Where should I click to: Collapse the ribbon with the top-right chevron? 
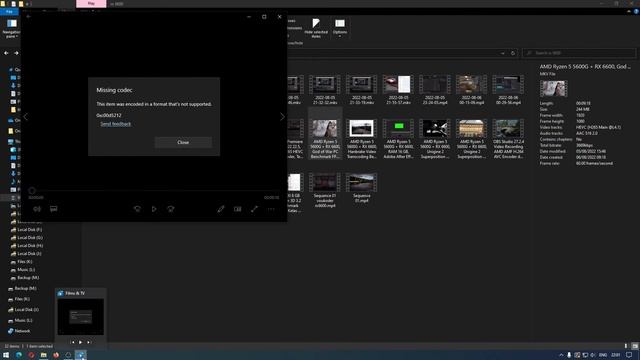click(629, 12)
